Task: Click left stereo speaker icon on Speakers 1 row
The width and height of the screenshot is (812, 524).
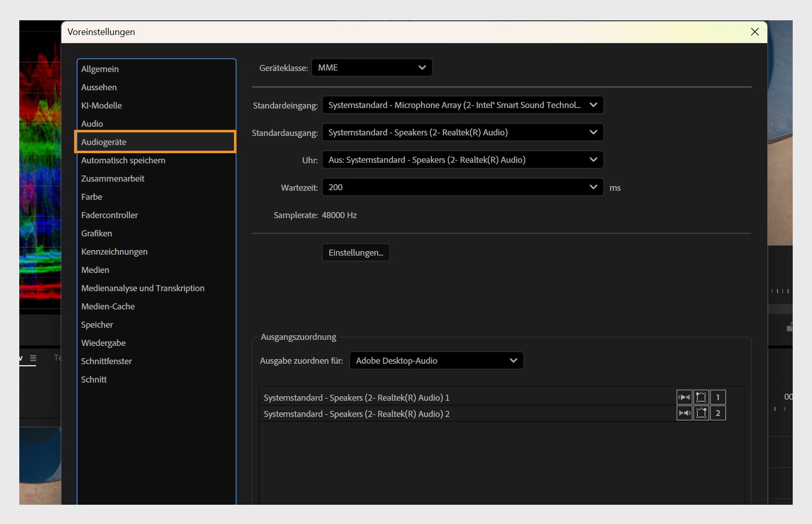Action: 684,397
